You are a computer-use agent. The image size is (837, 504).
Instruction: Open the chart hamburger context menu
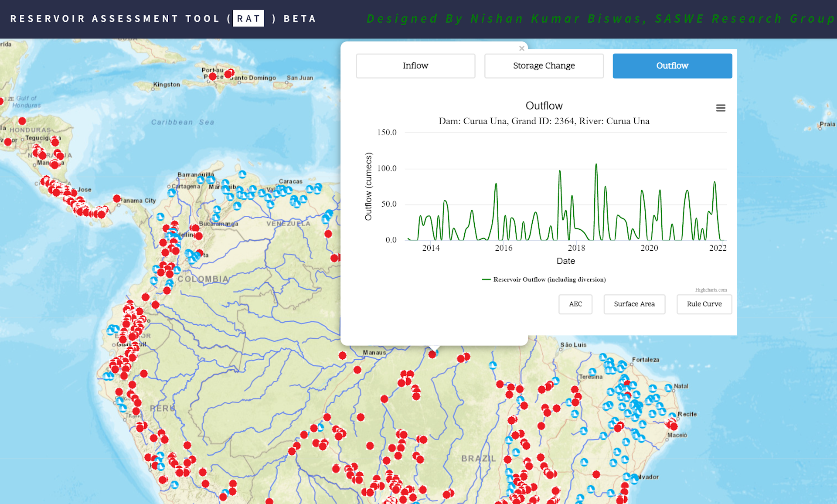pyautogui.click(x=721, y=108)
